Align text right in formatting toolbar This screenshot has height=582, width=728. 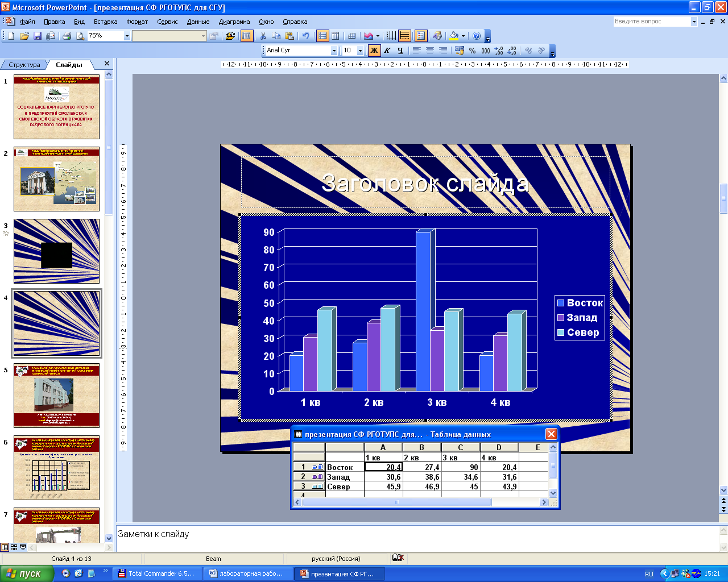pyautogui.click(x=443, y=51)
